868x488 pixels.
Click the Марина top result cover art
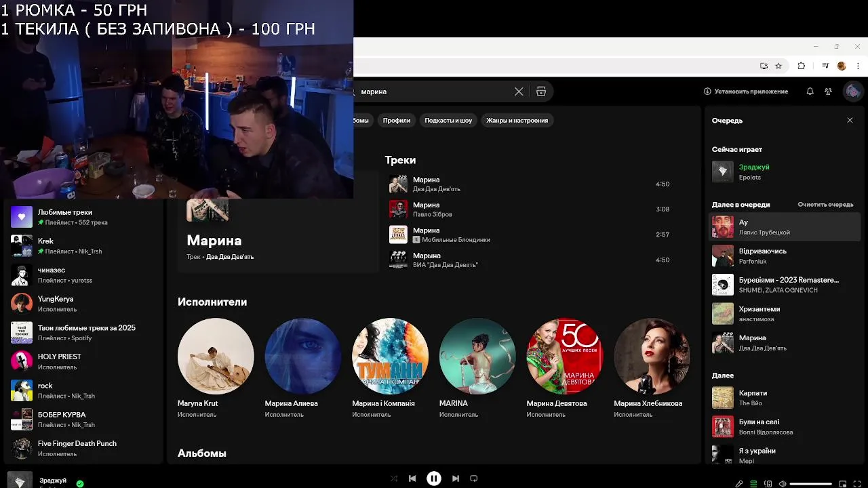pyautogui.click(x=208, y=210)
